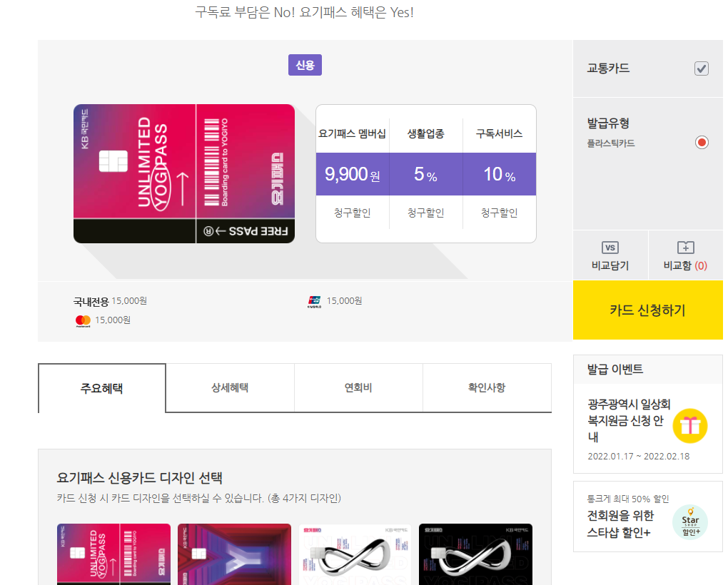
Task: Click the 9,900원 요기패스 멤버십 benefit cell
Action: [353, 174]
